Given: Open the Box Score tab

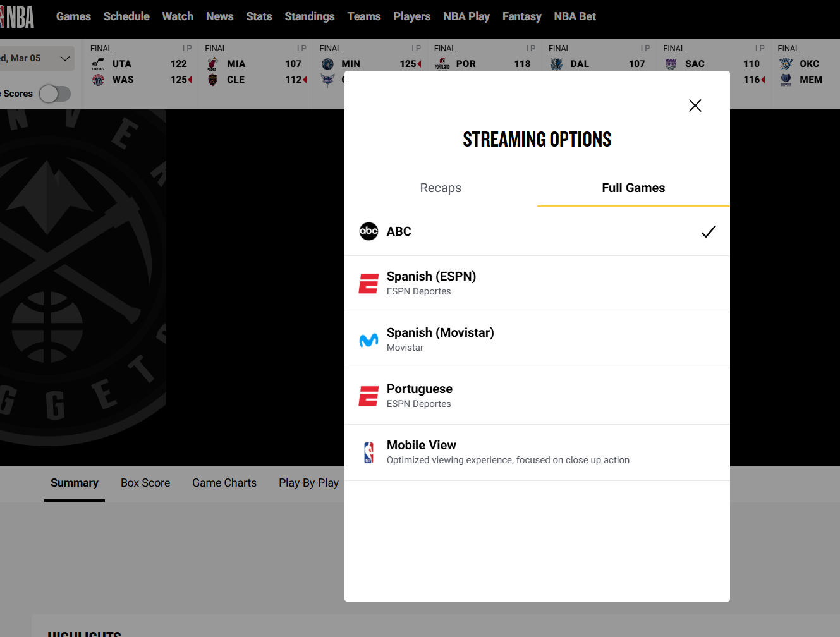Looking at the screenshot, I should tap(145, 483).
